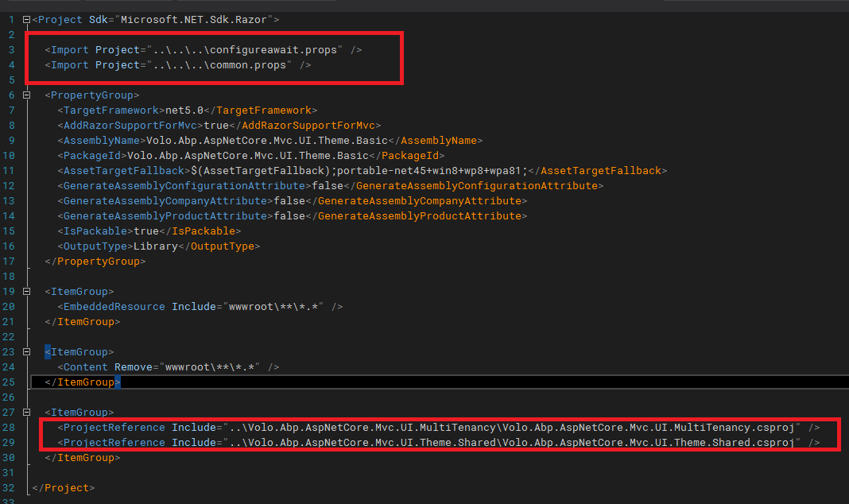Click the opening TargetFramework tag name
The width and height of the screenshot is (849, 504).
tap(111, 110)
